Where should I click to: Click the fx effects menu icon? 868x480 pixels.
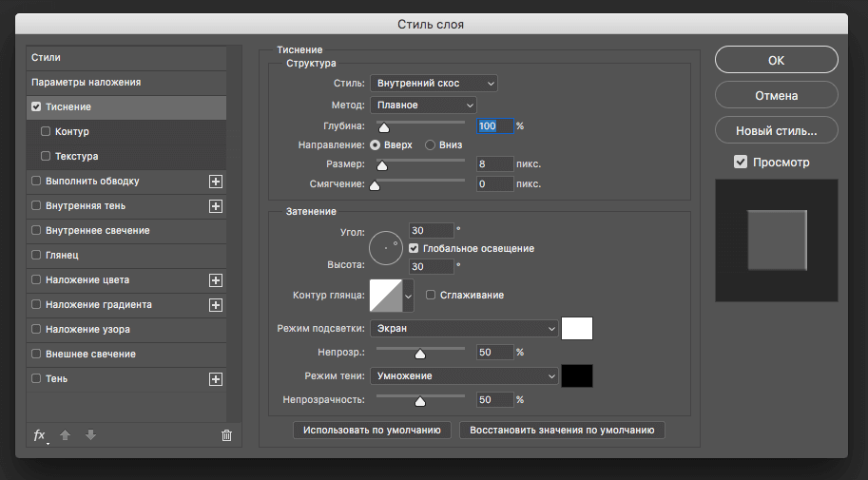pos(40,435)
